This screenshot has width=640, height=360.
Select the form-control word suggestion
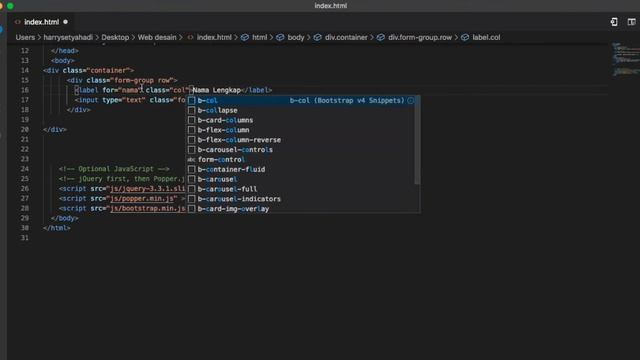[301, 159]
